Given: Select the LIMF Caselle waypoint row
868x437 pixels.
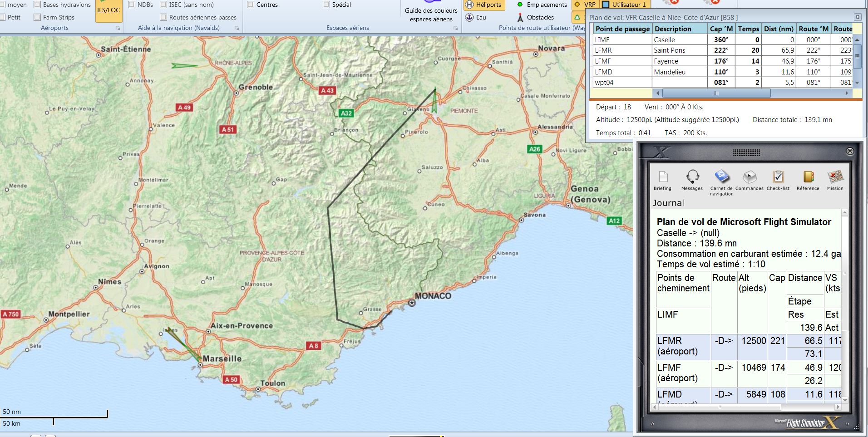Looking at the screenshot, I should click(x=723, y=39).
